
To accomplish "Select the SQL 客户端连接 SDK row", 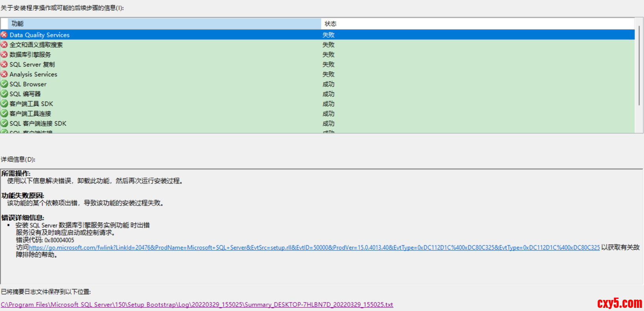I will (x=38, y=124).
